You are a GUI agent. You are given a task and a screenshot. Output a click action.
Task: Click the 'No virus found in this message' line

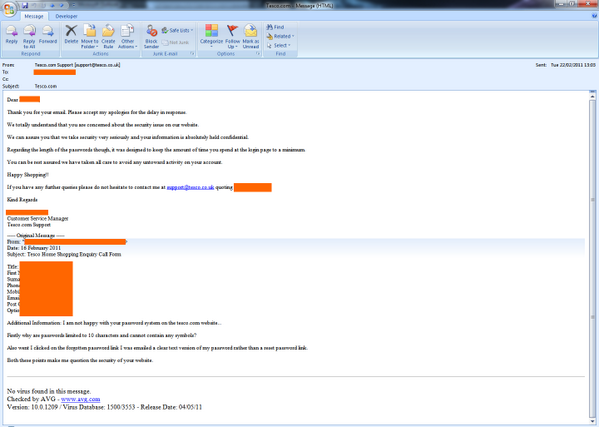pyautogui.click(x=49, y=391)
